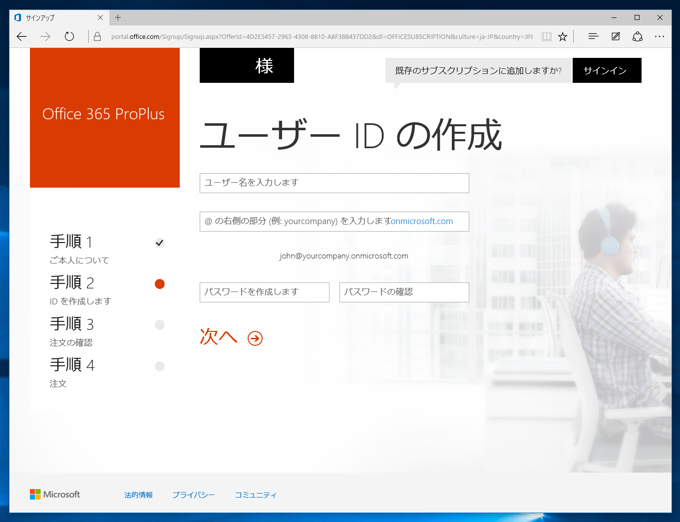Click the 様 black name banner
This screenshot has height=522, width=680.
pos(247,65)
